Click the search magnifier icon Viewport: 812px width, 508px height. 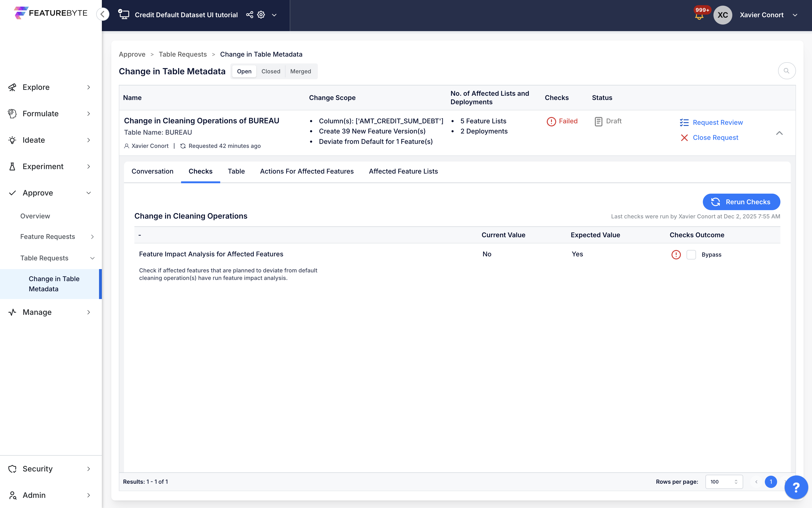[x=787, y=71]
